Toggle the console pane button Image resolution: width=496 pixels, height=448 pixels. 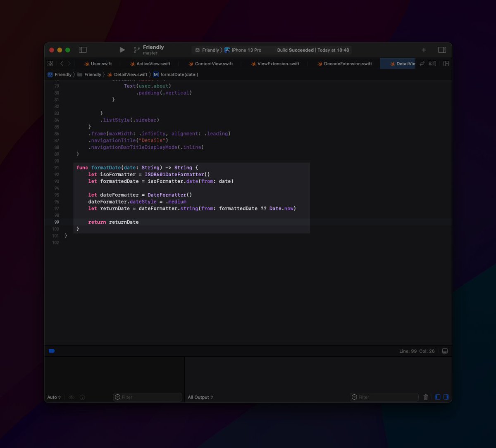(446, 397)
